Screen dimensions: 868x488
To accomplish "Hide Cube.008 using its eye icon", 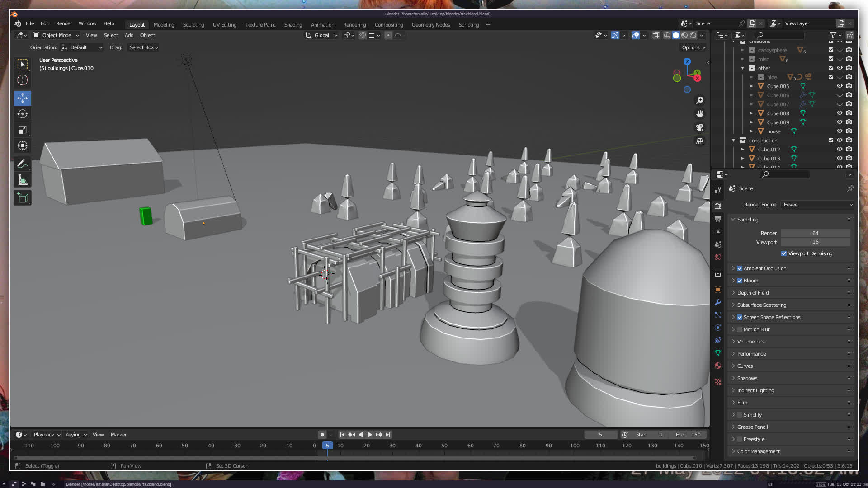I will click(x=840, y=113).
